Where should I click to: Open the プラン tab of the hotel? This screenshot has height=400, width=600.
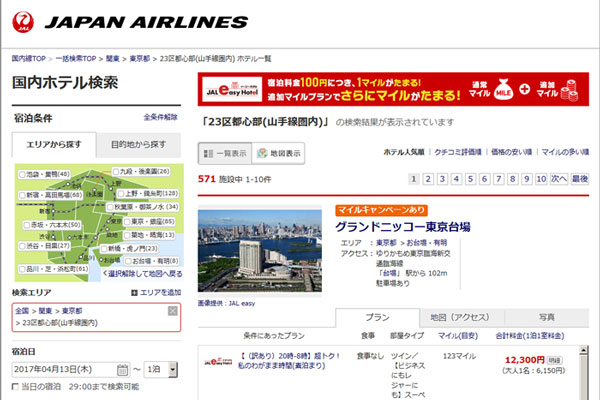pyautogui.click(x=377, y=317)
